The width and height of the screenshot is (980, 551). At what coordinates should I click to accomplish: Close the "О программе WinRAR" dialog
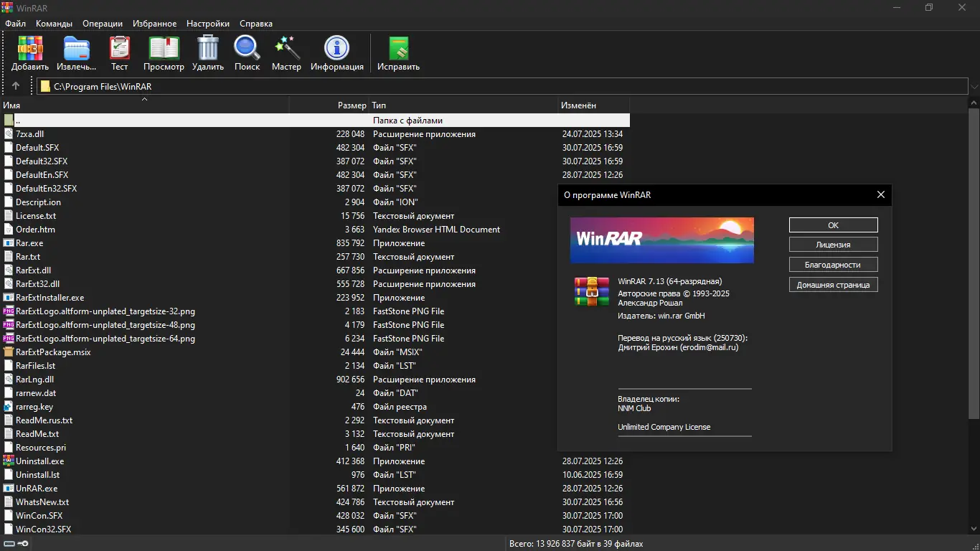click(881, 194)
